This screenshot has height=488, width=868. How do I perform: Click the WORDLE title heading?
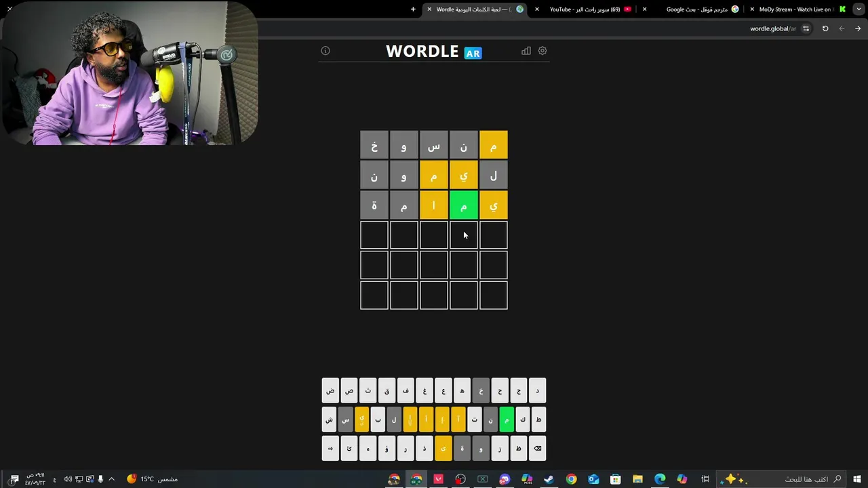[422, 52]
